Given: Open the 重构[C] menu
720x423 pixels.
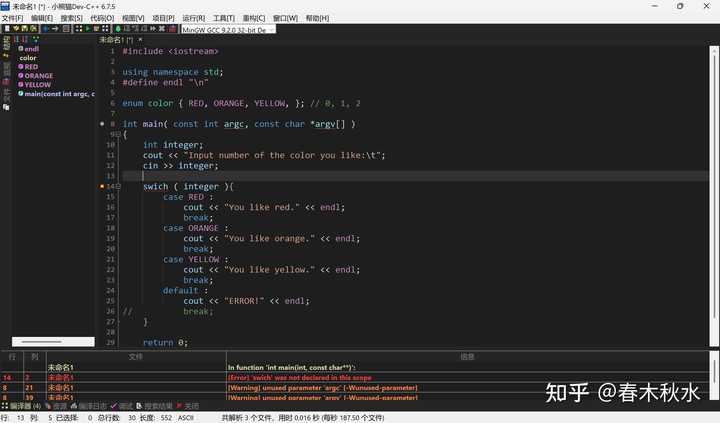Looking at the screenshot, I should [x=254, y=18].
